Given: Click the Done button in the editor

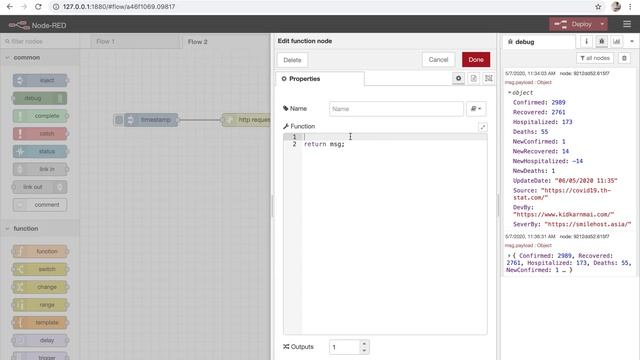Looking at the screenshot, I should pos(476,60).
